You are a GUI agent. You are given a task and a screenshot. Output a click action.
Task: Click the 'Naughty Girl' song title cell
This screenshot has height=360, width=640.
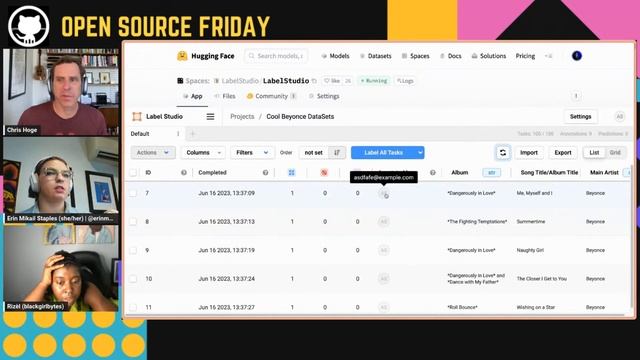pos(530,250)
